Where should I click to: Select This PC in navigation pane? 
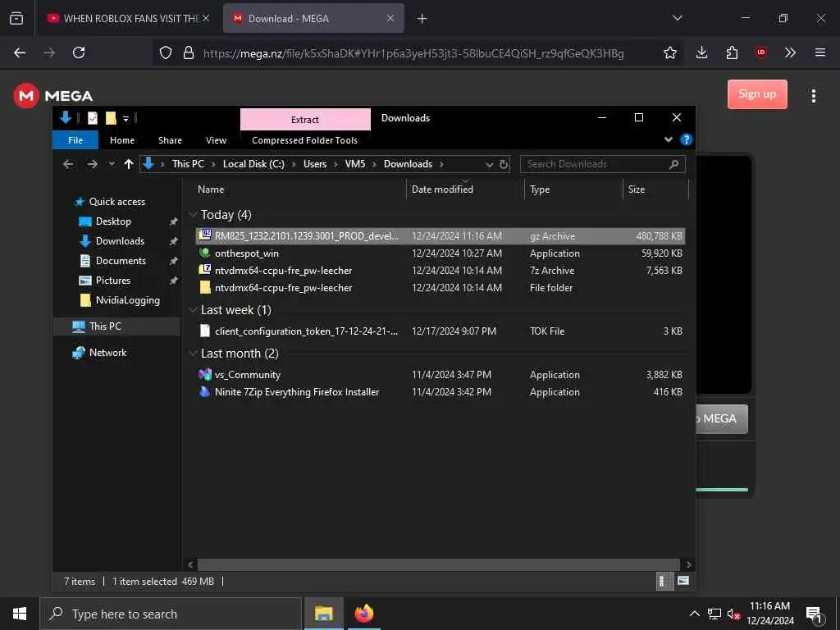116,326
